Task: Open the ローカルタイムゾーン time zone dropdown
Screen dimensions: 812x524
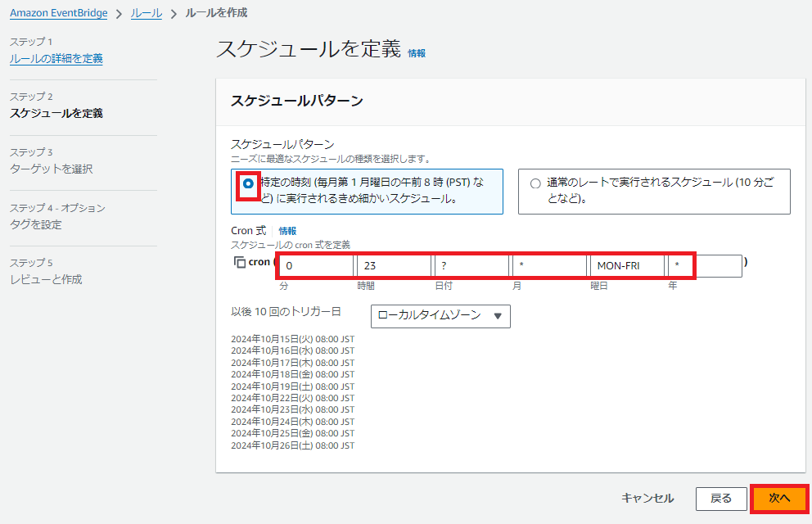Action: pyautogui.click(x=440, y=316)
